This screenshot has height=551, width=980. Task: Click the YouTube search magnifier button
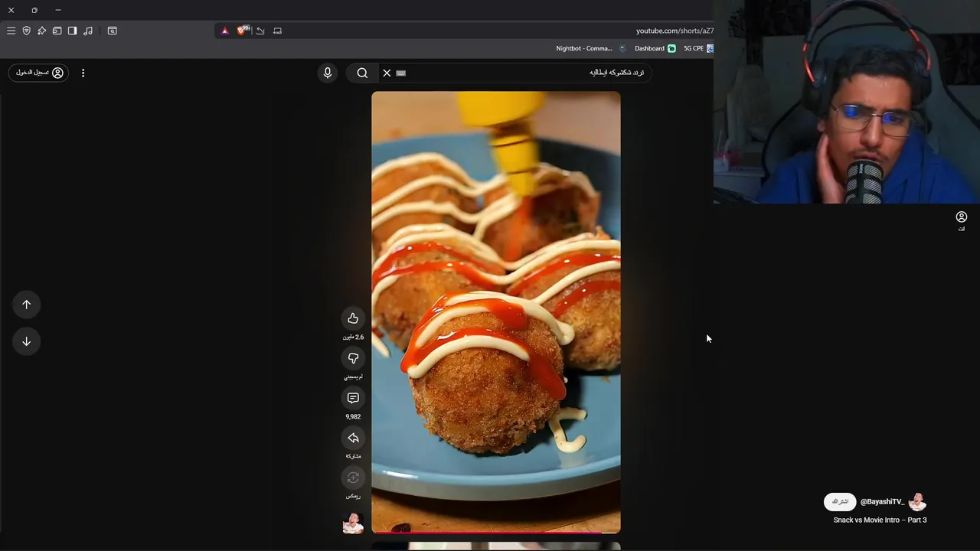[x=362, y=73]
